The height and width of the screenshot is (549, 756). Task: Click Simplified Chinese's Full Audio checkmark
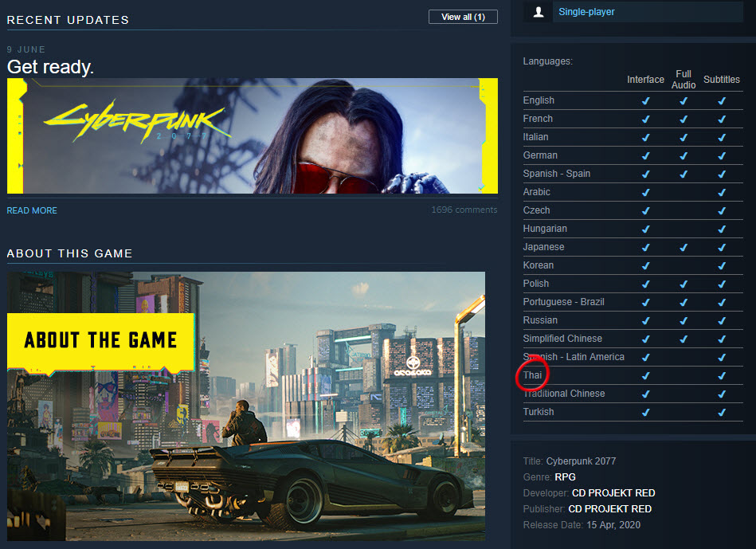coord(684,339)
